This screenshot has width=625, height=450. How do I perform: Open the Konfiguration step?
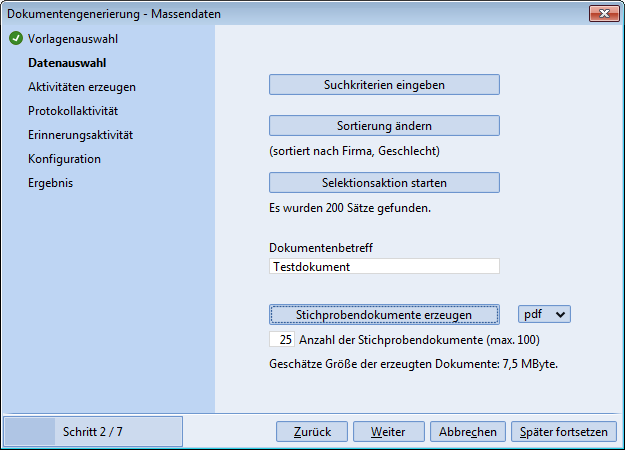64,159
